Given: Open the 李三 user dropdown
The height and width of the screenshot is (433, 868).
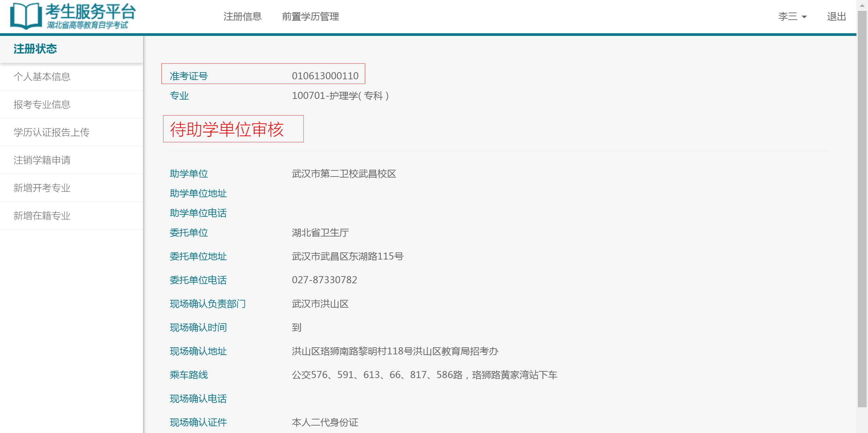Looking at the screenshot, I should coord(792,16).
